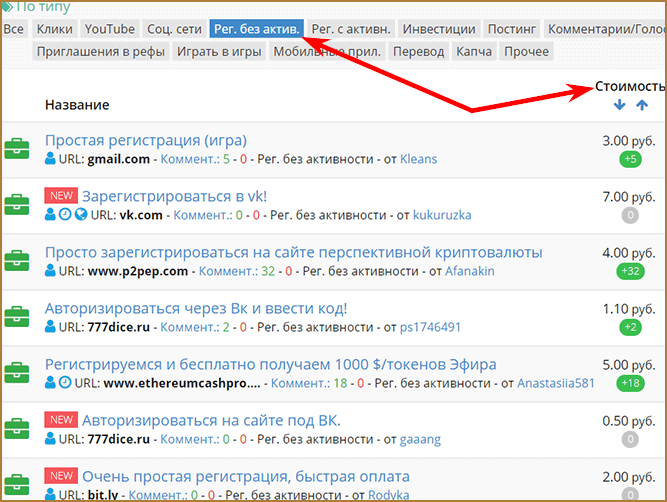Click user icon in ps1746491 task row

[50, 327]
